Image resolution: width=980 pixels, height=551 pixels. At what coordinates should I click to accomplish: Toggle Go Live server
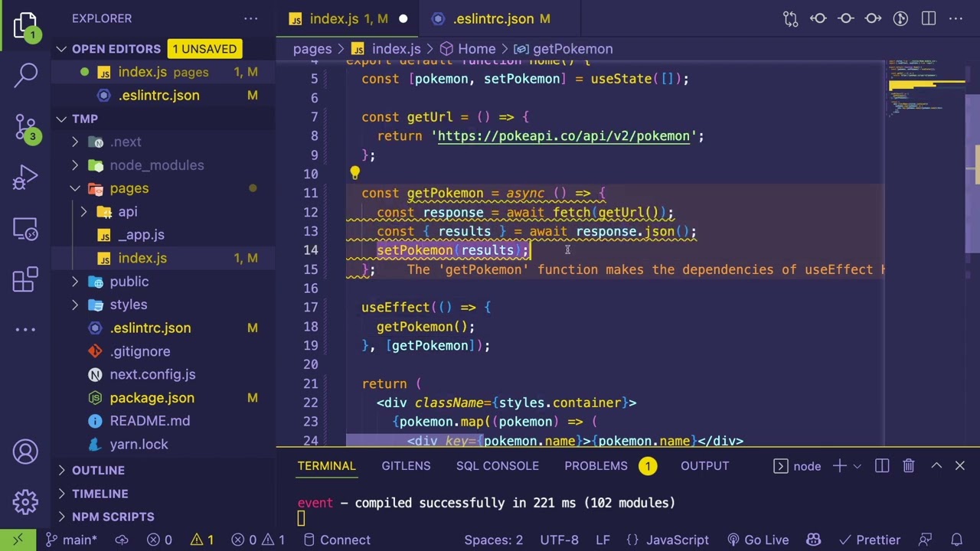(x=758, y=540)
